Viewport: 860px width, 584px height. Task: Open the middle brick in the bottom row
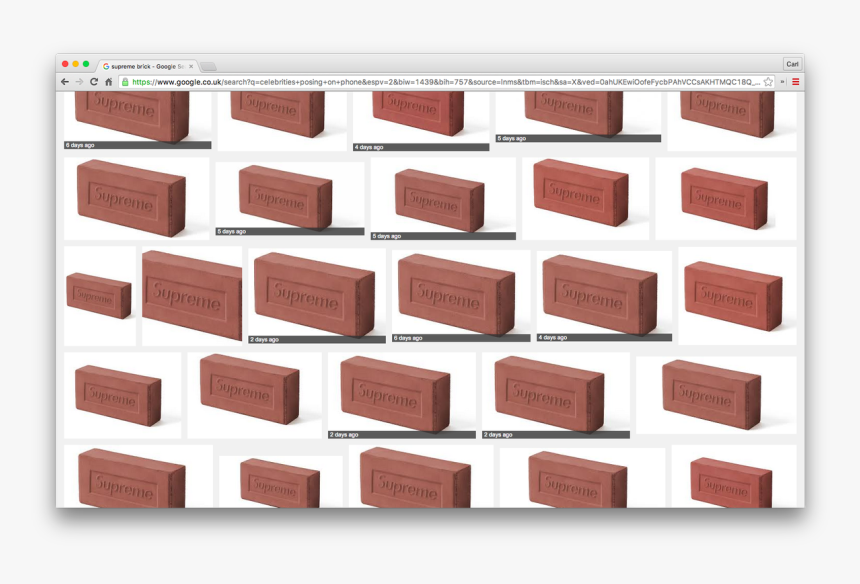(421, 476)
